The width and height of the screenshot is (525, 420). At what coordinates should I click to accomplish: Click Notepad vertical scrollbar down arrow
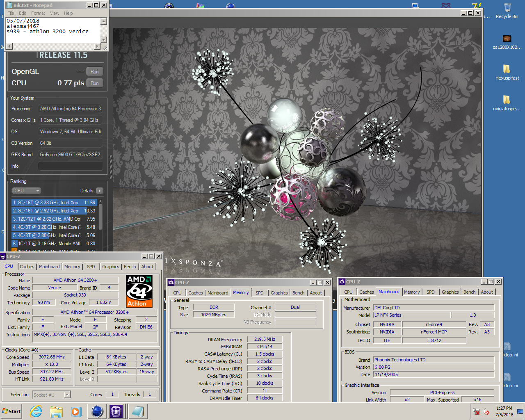[x=104, y=40]
